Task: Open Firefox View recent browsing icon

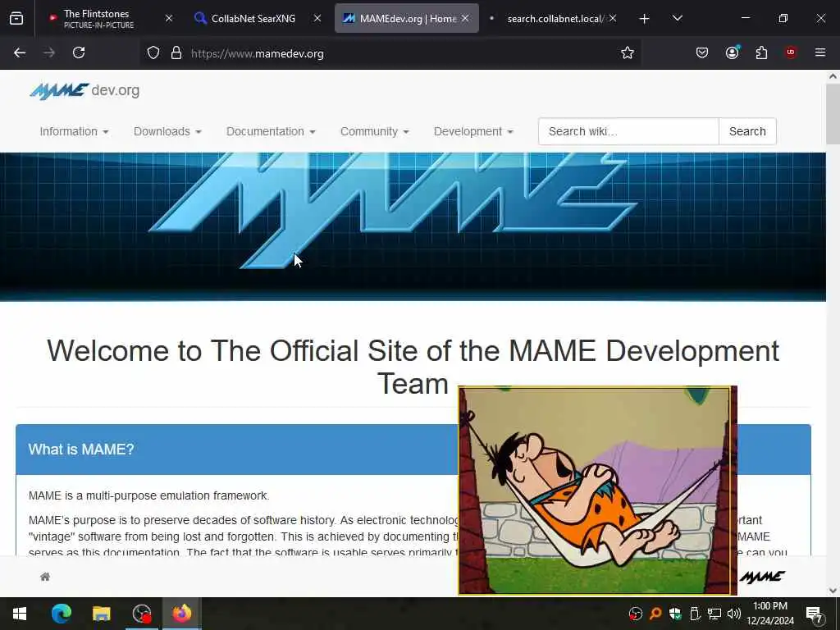Action: 16,18
